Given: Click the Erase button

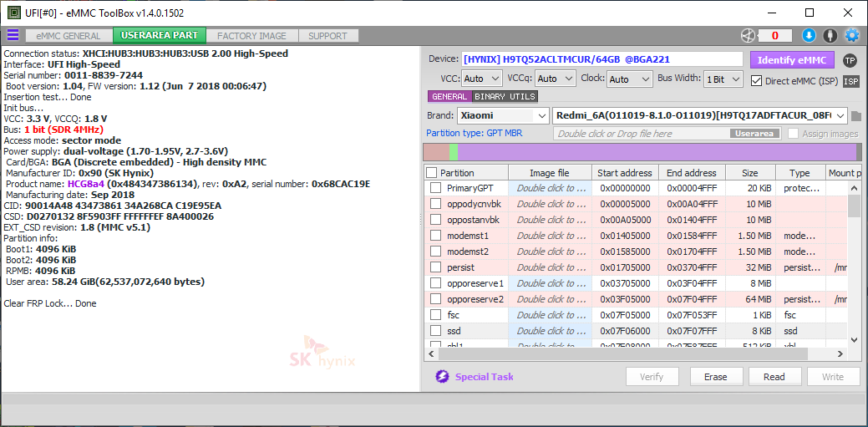Looking at the screenshot, I should point(715,377).
